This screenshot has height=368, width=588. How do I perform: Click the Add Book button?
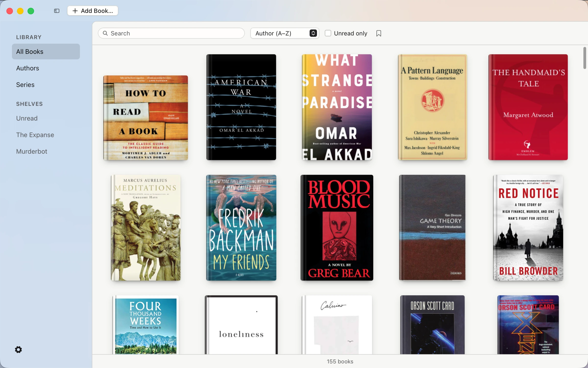[x=93, y=11]
